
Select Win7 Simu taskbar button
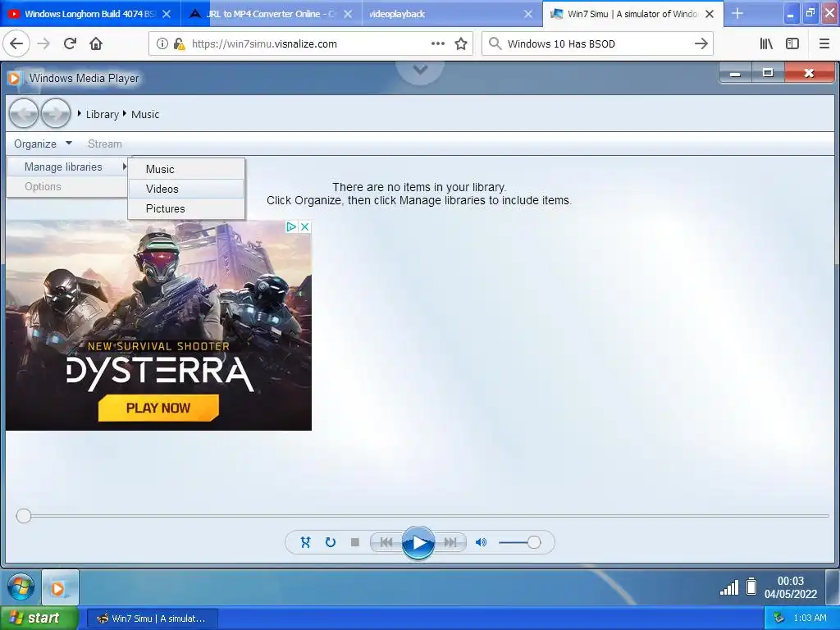click(152, 619)
